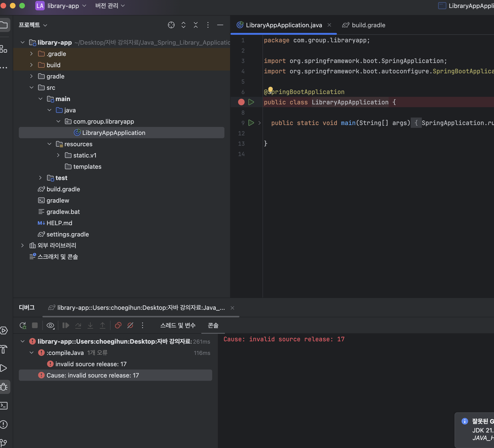Open Services tool window icon
Viewport: 494px width, 448px height.
4,330
